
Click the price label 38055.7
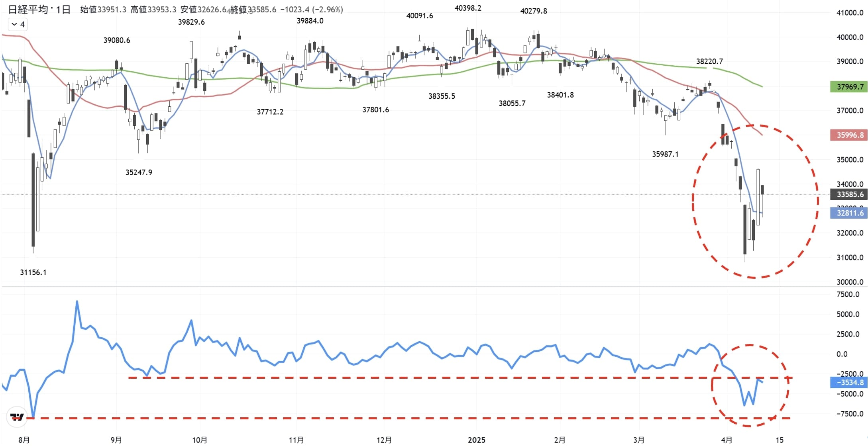point(512,104)
